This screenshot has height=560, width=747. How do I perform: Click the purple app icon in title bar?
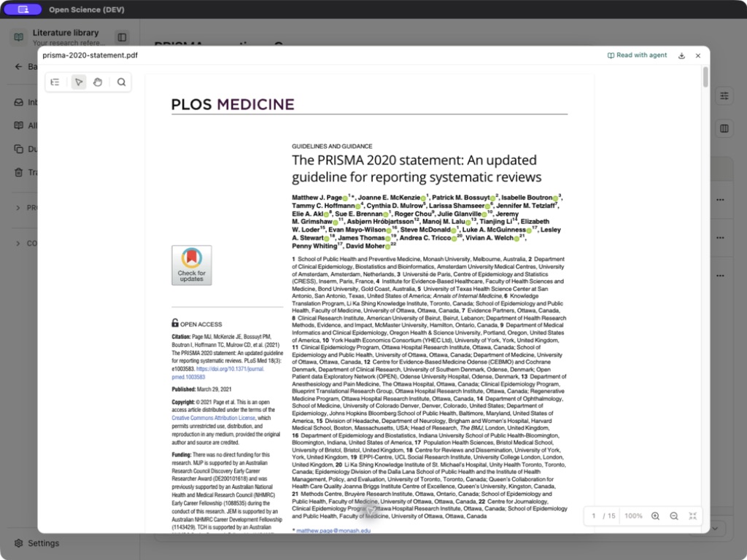(23, 9)
